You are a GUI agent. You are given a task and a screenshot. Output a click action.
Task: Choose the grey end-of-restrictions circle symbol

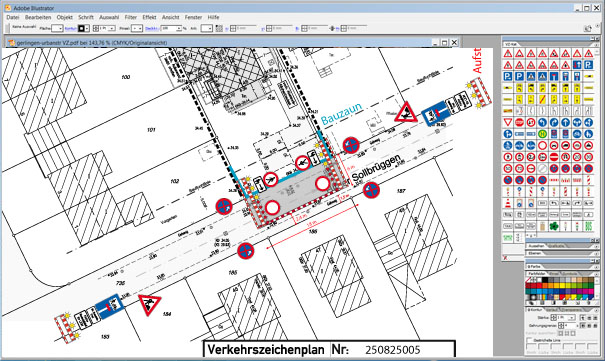click(542, 168)
